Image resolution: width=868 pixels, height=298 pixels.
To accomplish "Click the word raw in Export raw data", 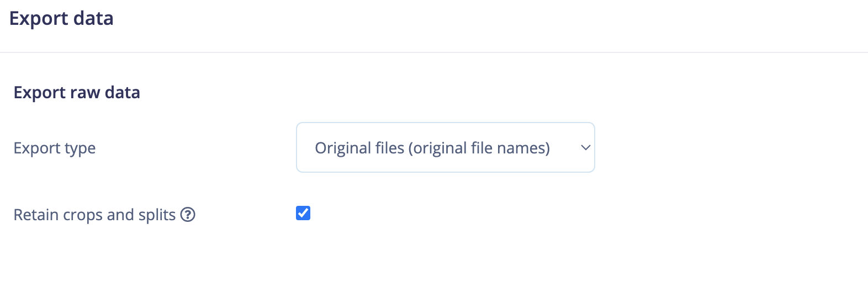I will 85,93.
